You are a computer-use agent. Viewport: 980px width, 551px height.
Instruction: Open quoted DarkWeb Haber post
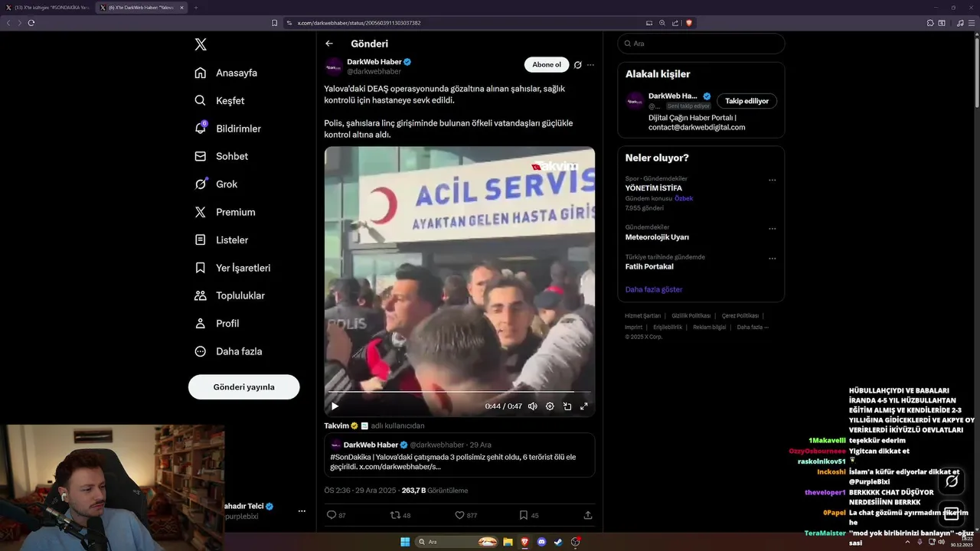(x=459, y=455)
